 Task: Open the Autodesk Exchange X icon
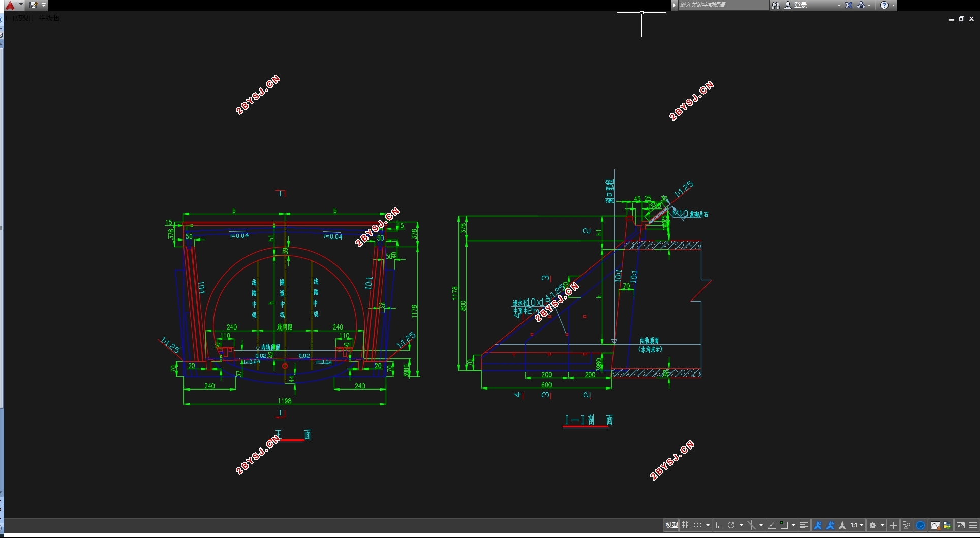point(849,5)
